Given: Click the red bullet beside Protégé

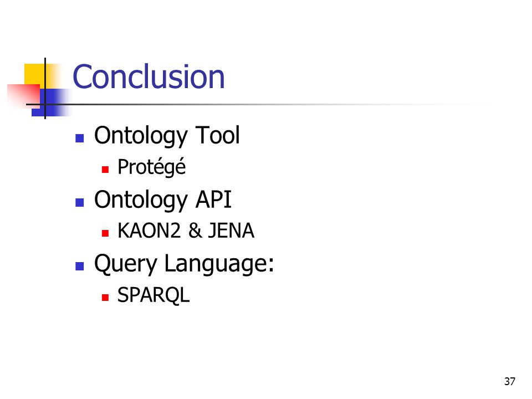Looking at the screenshot, I should click(105, 170).
